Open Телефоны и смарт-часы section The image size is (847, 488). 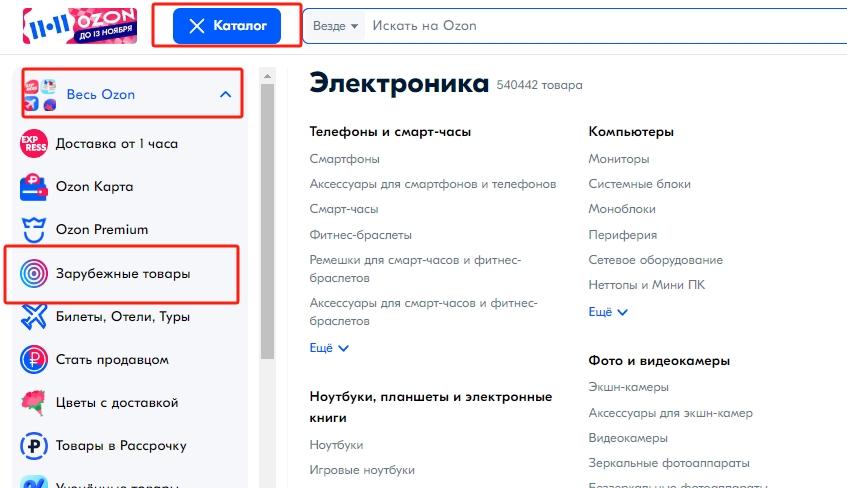[390, 132]
